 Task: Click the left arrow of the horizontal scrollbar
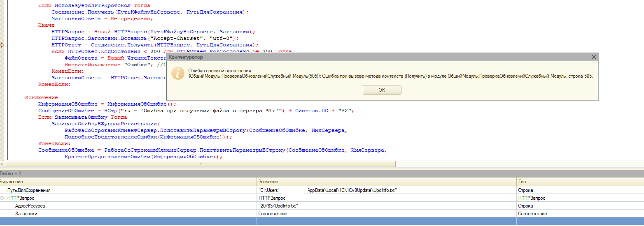click(x=2, y=164)
